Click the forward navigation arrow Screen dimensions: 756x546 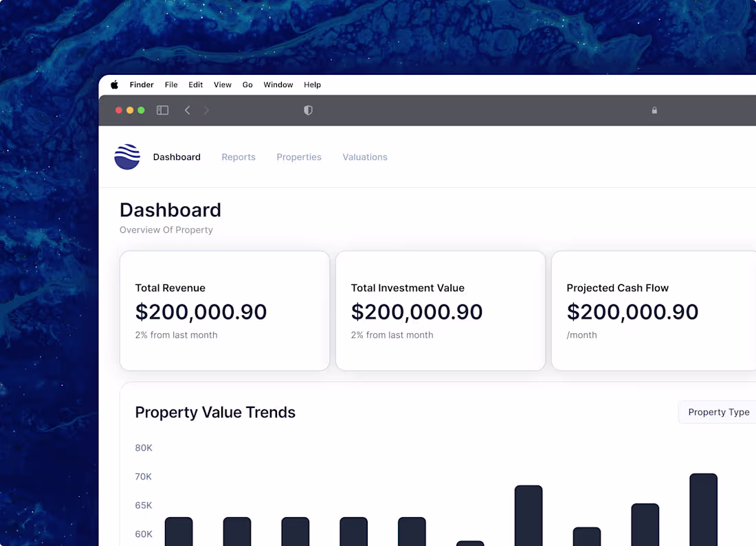pyautogui.click(x=206, y=110)
